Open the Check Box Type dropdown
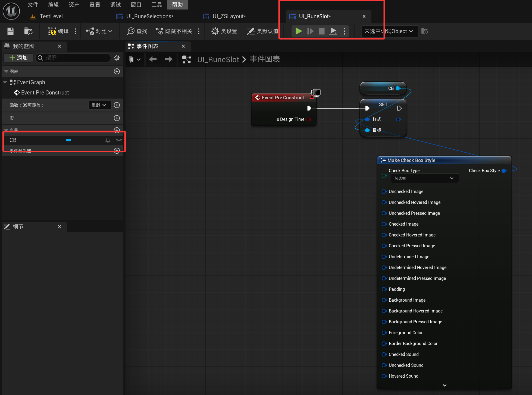The width and height of the screenshot is (532, 395). [424, 178]
